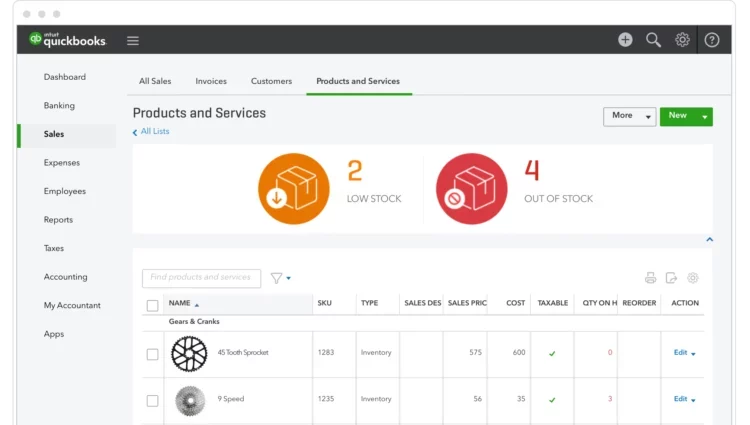The height and width of the screenshot is (425, 750).
Task: Sort by the NAME column arrow
Action: [197, 305]
